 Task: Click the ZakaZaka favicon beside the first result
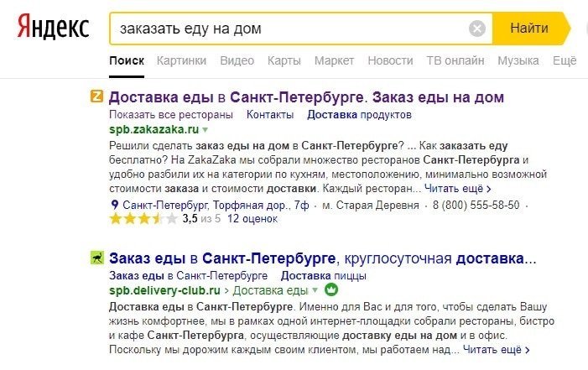click(x=96, y=96)
